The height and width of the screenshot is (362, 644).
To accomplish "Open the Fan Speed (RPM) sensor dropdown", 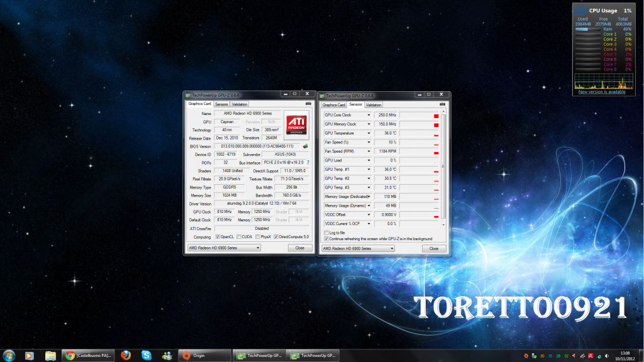I will pos(369,151).
